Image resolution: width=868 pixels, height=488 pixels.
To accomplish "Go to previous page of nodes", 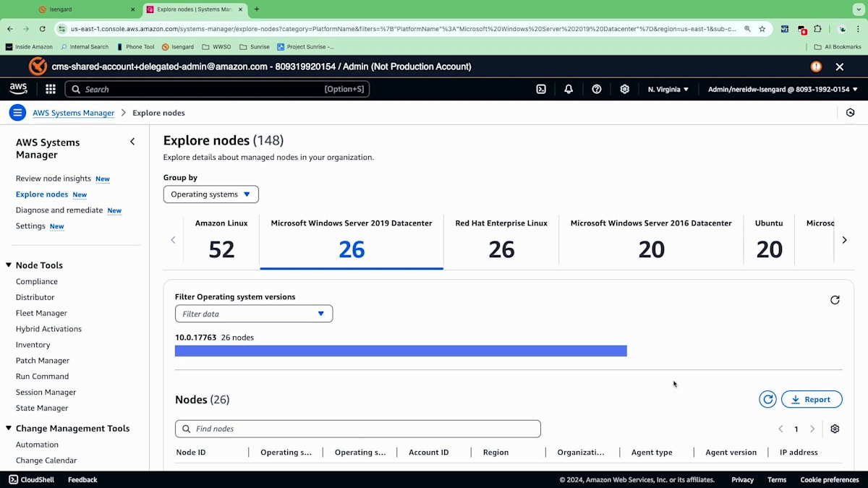I will [x=780, y=429].
